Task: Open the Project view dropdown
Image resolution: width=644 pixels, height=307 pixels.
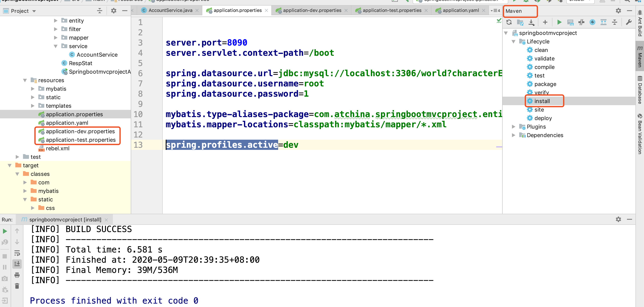Action: [34, 11]
